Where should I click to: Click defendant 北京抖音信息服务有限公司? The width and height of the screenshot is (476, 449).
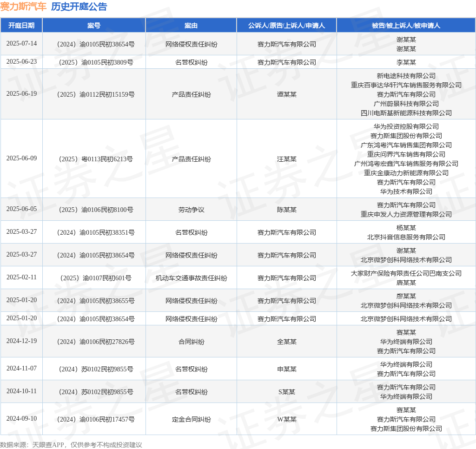pos(406,237)
